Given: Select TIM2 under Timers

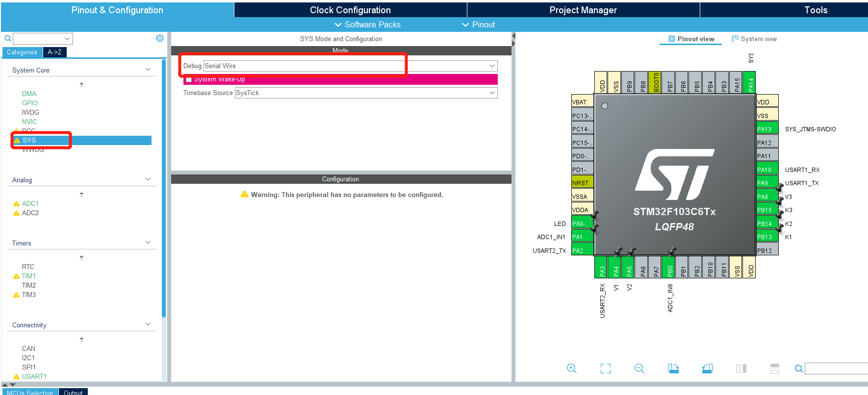Looking at the screenshot, I should pyautogui.click(x=28, y=285).
